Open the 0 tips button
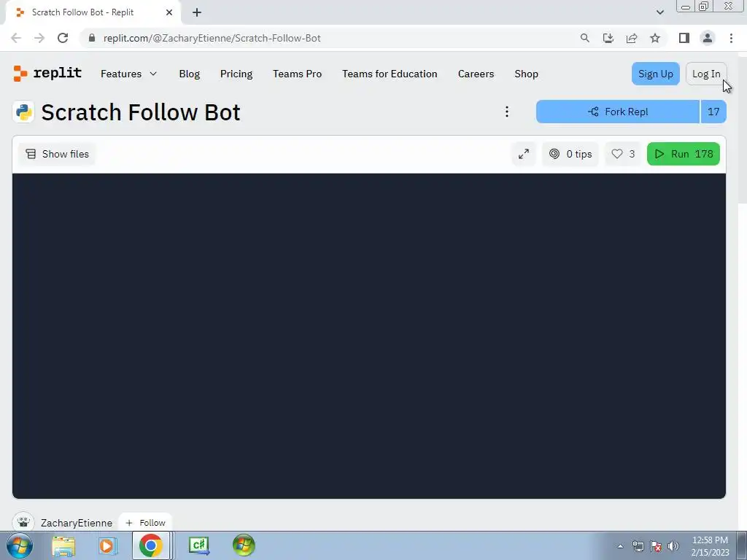 (570, 154)
